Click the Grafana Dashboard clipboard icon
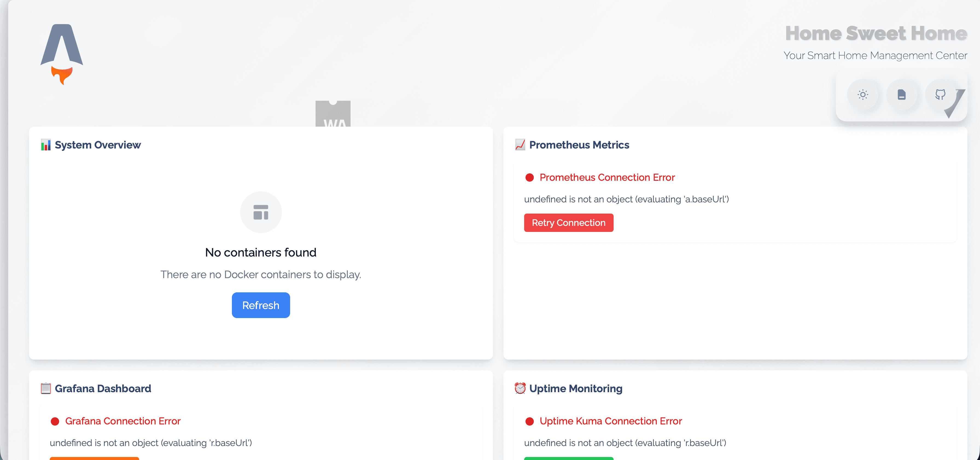 [x=46, y=388]
